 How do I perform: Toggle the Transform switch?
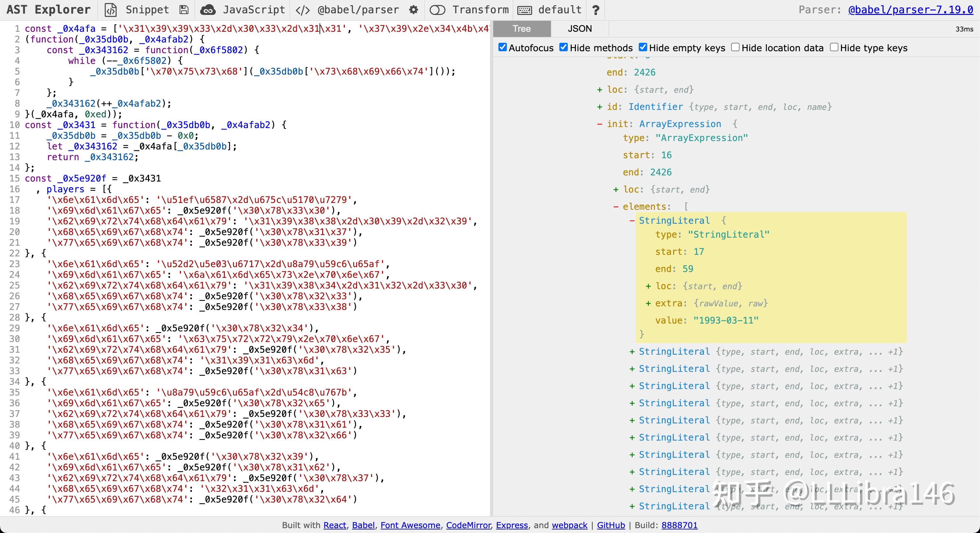(x=437, y=10)
